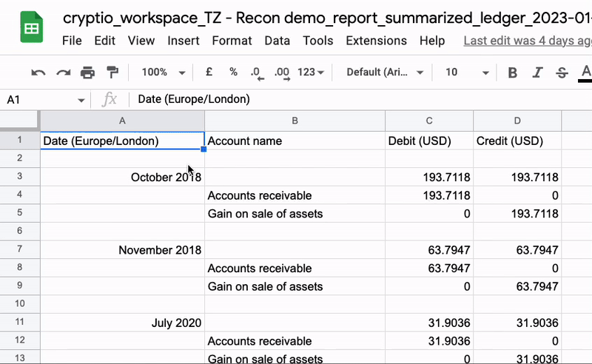Viewport: 592px width, 364px height.
Task: Select column A header
Action: point(122,121)
